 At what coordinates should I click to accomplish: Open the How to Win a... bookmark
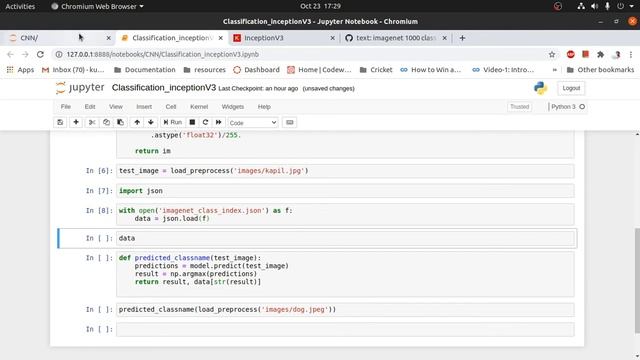tap(431, 70)
